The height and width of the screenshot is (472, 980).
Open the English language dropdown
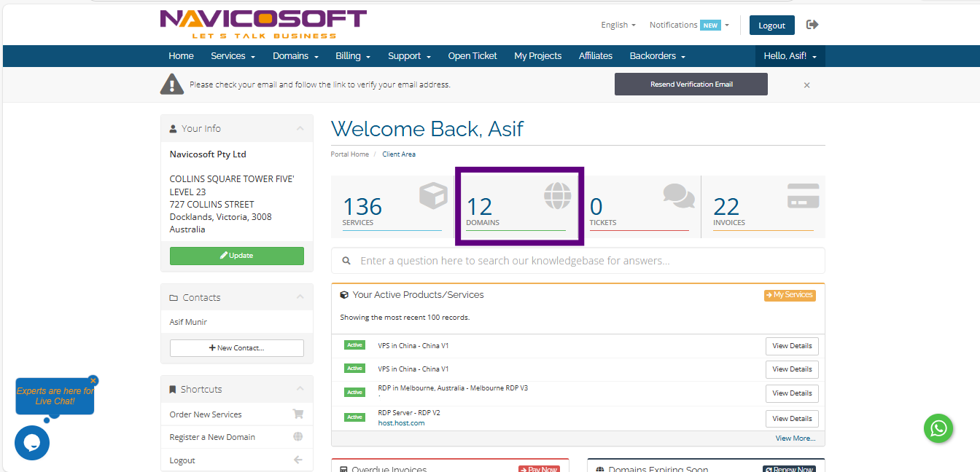click(x=618, y=25)
